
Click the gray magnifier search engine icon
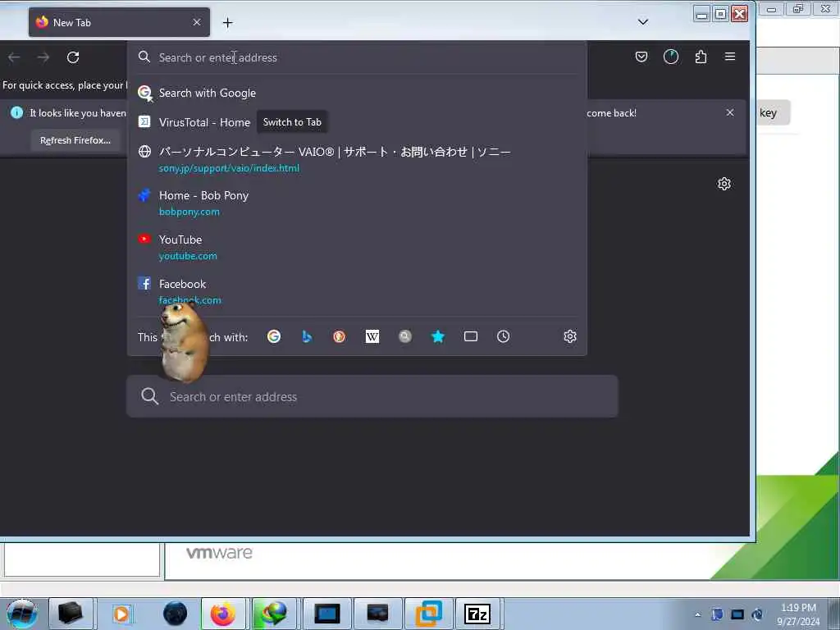[405, 336]
